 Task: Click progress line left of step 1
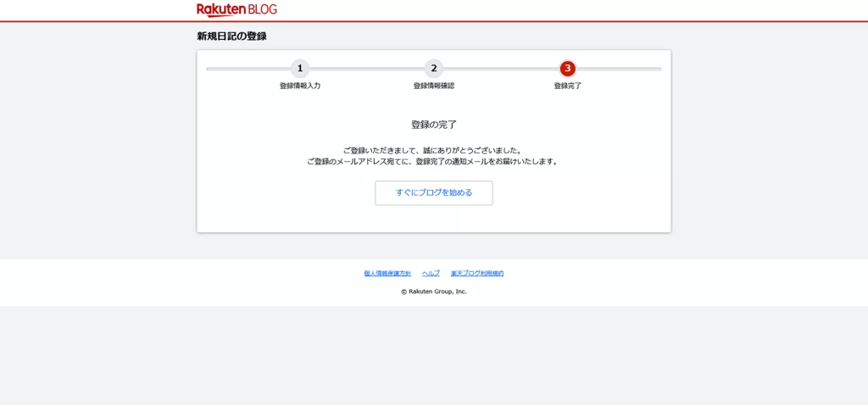tap(248, 69)
